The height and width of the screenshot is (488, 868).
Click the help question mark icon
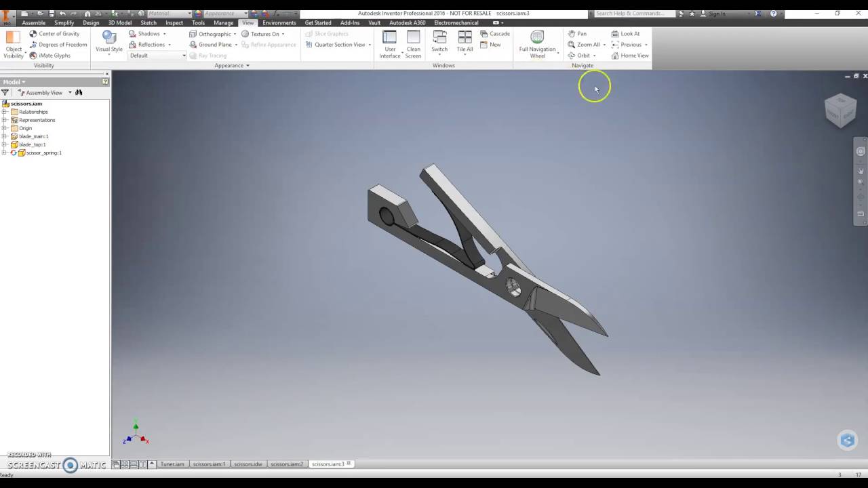(774, 14)
